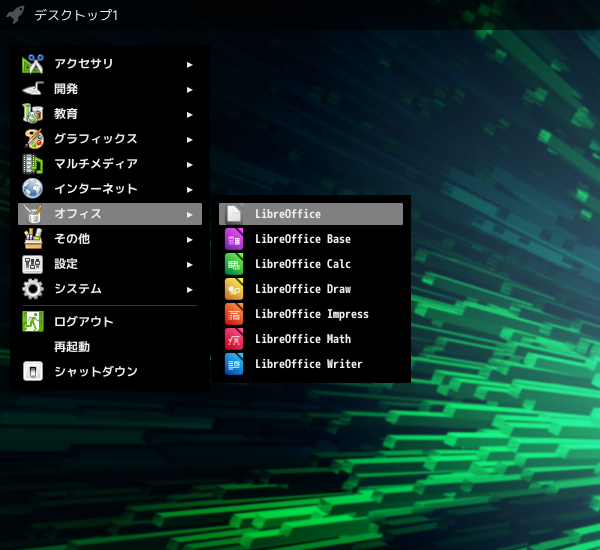Expand the インターネット submenu arrow

(x=189, y=189)
